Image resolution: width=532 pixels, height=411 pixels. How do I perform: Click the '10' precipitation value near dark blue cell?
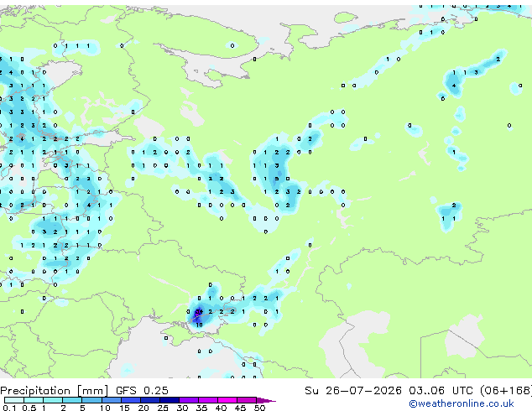pos(199,325)
